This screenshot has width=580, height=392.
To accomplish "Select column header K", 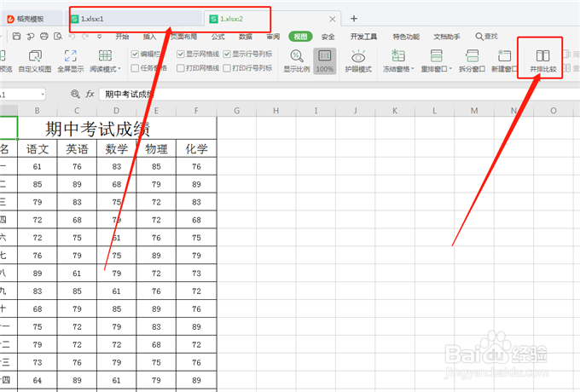I will (x=395, y=111).
